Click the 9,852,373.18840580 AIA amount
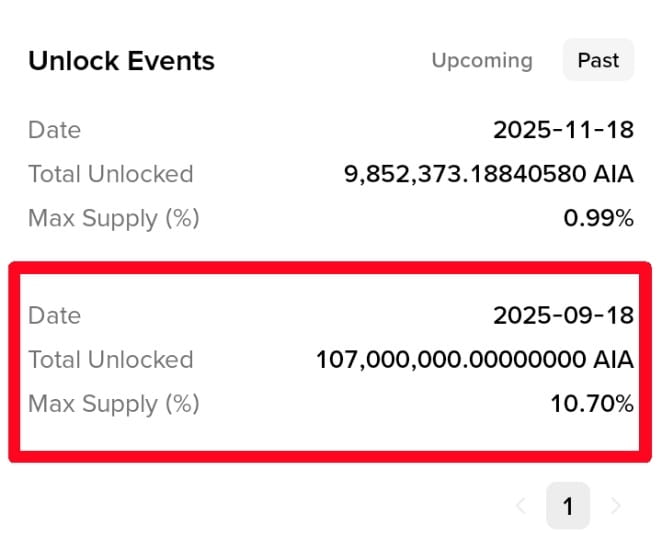Screen dimensions: 662x551 (x=488, y=174)
